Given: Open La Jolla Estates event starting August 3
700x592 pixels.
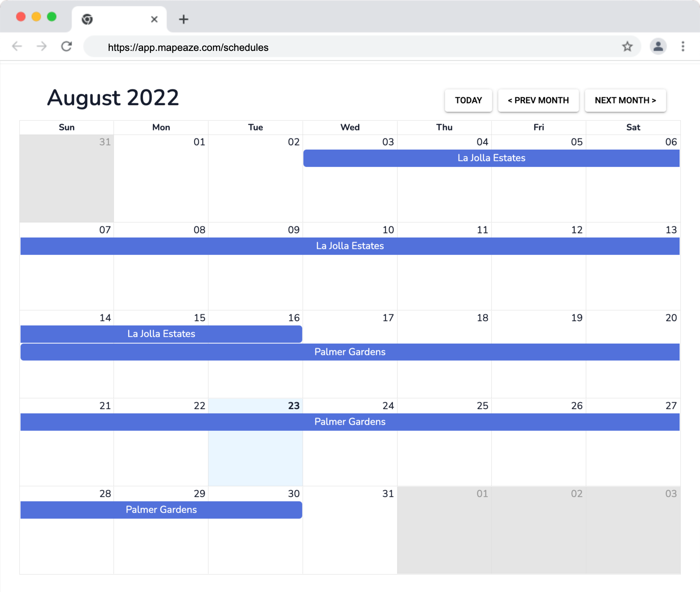Looking at the screenshot, I should (491, 158).
